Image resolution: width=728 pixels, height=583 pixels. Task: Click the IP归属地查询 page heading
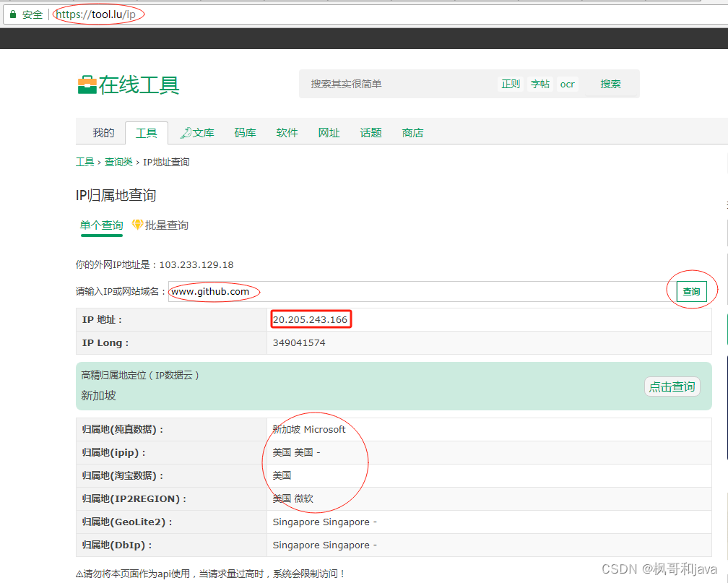(x=116, y=195)
